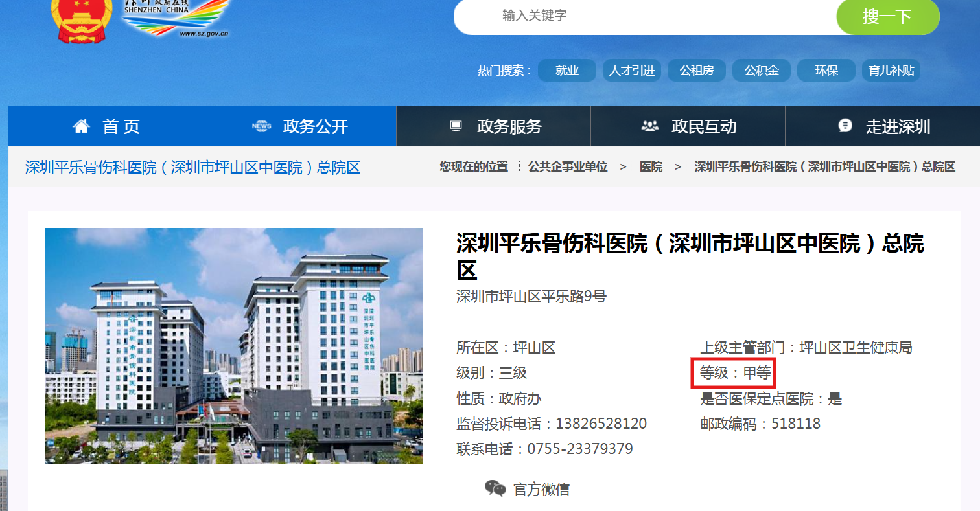Click the speech bubble icon beside 走进深圳
The height and width of the screenshot is (511, 980).
click(845, 126)
